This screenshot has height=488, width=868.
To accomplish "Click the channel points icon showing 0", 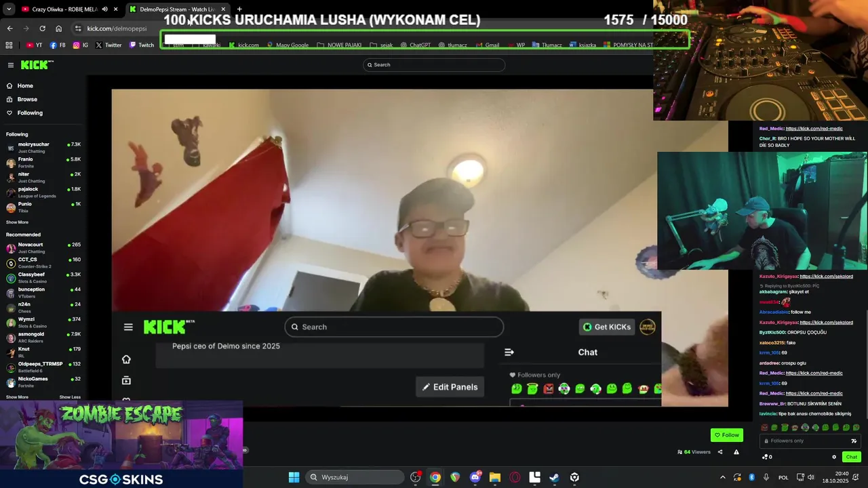I will coord(767,457).
